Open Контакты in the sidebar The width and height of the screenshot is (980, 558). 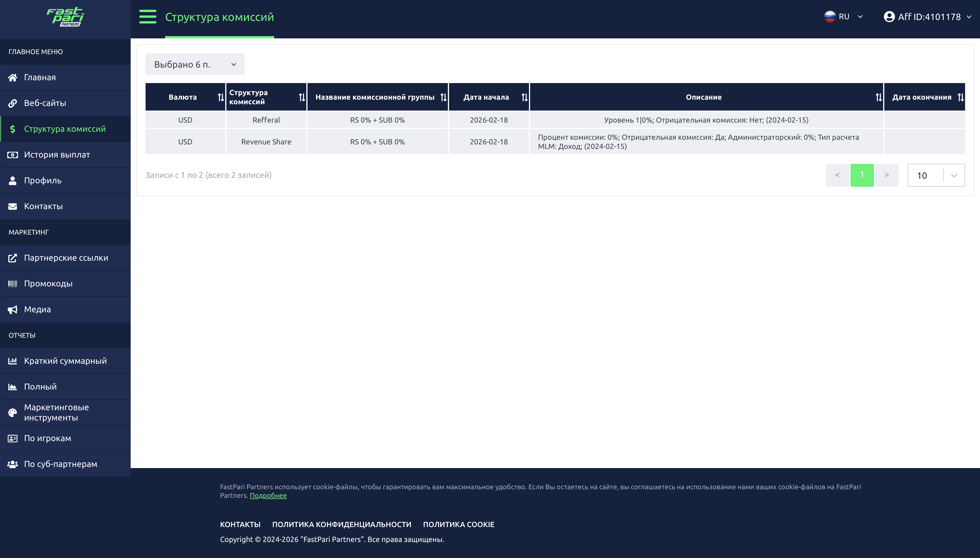(x=65, y=206)
